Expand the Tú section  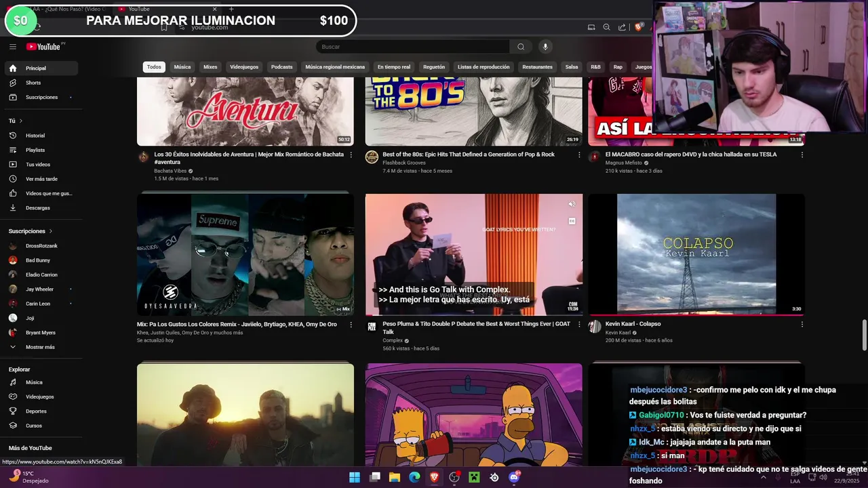coord(16,121)
